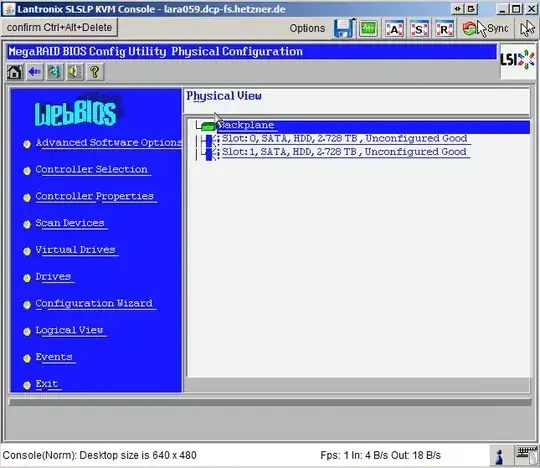Click the title bar icon beside the minimize button

472,9
